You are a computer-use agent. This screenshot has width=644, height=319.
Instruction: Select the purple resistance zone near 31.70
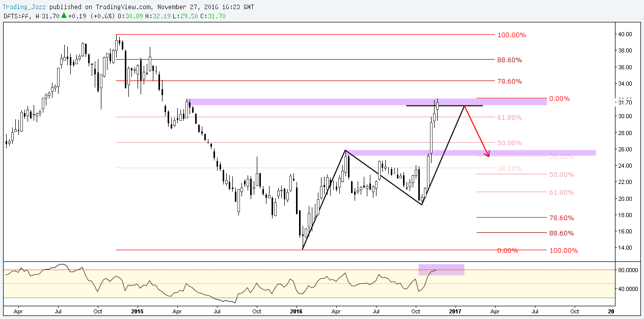(x=367, y=102)
